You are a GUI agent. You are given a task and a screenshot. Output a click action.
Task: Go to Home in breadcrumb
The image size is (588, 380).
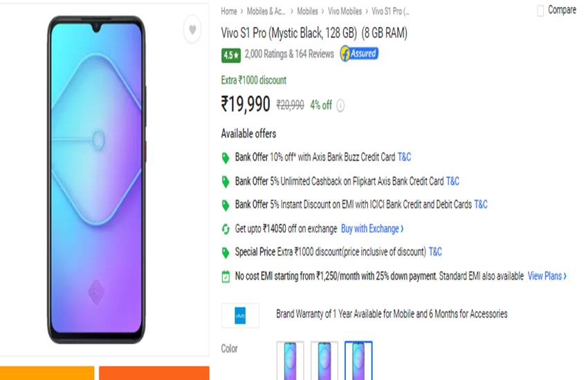pyautogui.click(x=229, y=11)
